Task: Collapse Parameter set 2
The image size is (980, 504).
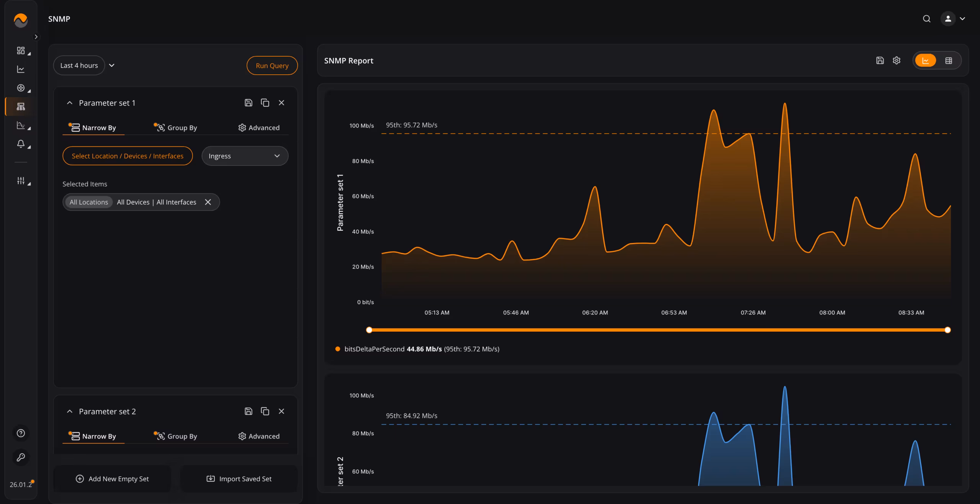Action: 70,411
